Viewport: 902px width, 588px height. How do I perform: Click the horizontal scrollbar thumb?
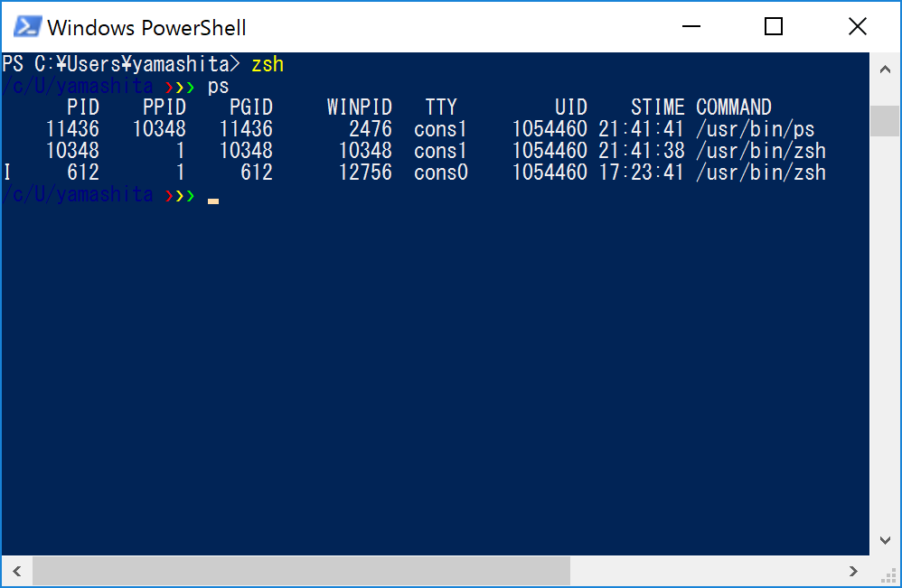(302, 571)
